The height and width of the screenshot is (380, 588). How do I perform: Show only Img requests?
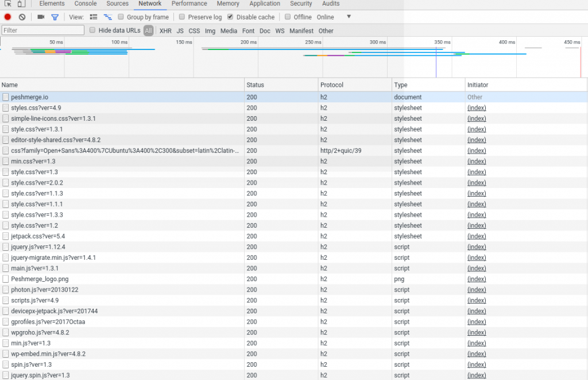[x=210, y=31]
